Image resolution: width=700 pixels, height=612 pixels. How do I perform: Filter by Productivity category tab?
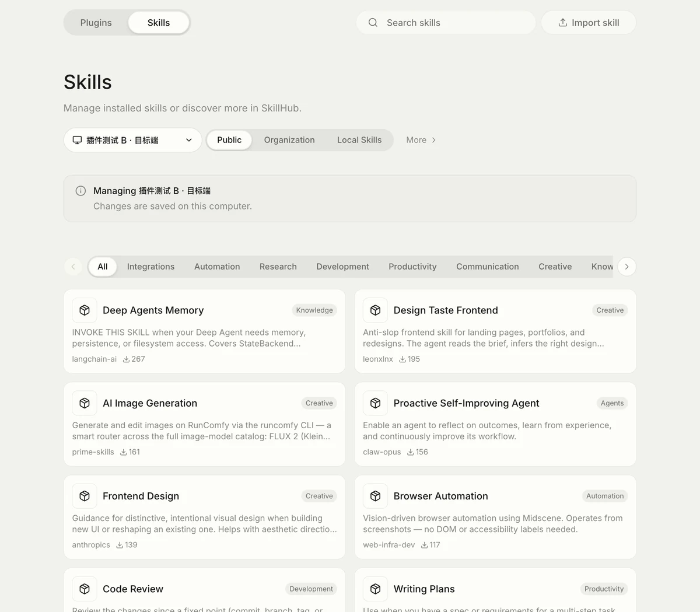tap(413, 267)
